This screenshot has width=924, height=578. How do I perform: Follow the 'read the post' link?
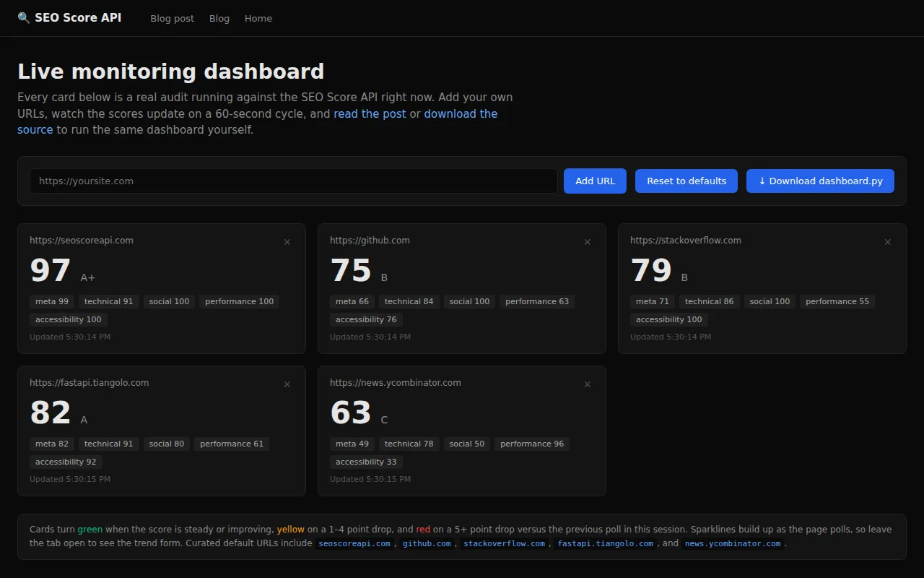coord(370,113)
